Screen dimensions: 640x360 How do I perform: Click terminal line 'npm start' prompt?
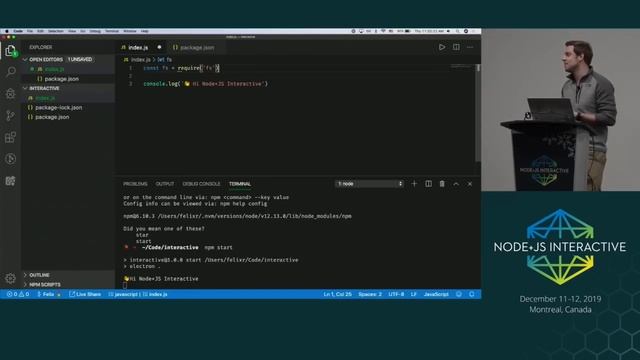178,247
